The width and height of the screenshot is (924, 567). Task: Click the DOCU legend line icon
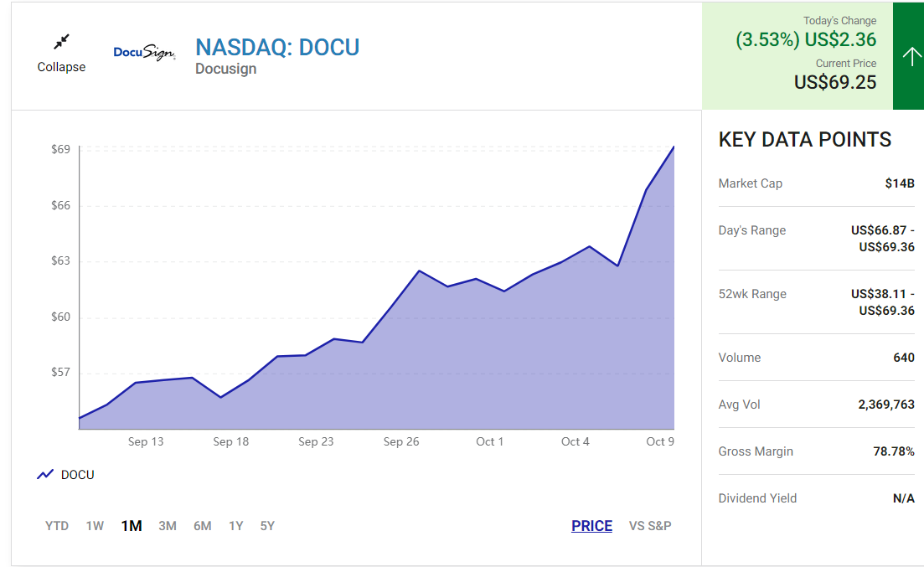[x=45, y=475]
